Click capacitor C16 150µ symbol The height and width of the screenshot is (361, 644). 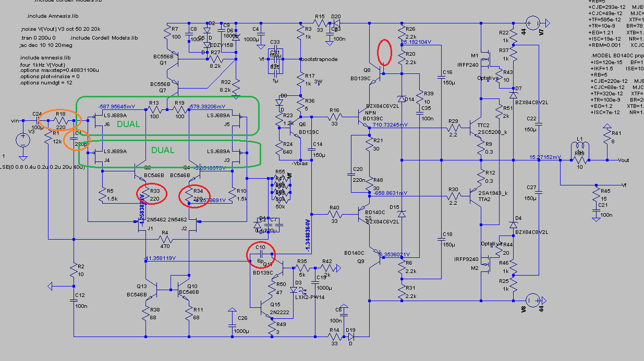(442, 77)
